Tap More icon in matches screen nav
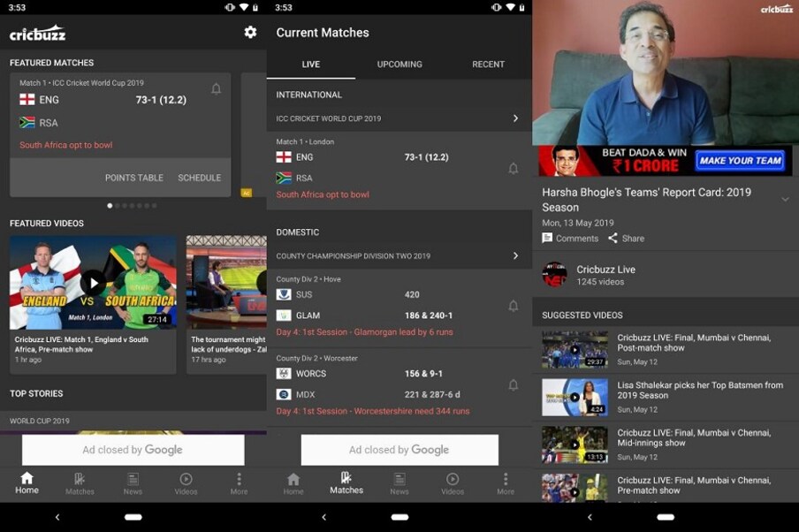799x532 pixels. click(506, 483)
